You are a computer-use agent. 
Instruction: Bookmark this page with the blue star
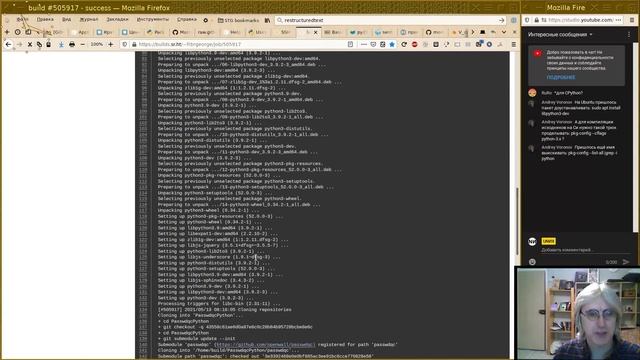point(392,44)
